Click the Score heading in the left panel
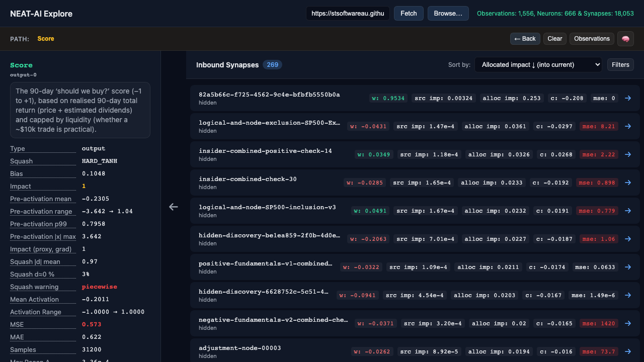 click(x=21, y=65)
